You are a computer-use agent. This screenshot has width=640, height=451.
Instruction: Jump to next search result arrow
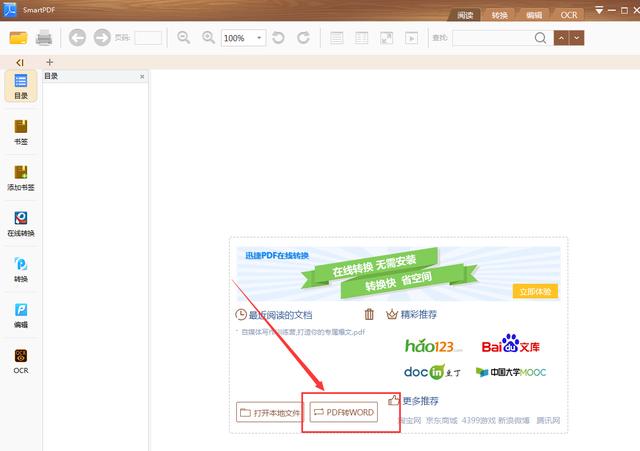pyautogui.click(x=576, y=38)
